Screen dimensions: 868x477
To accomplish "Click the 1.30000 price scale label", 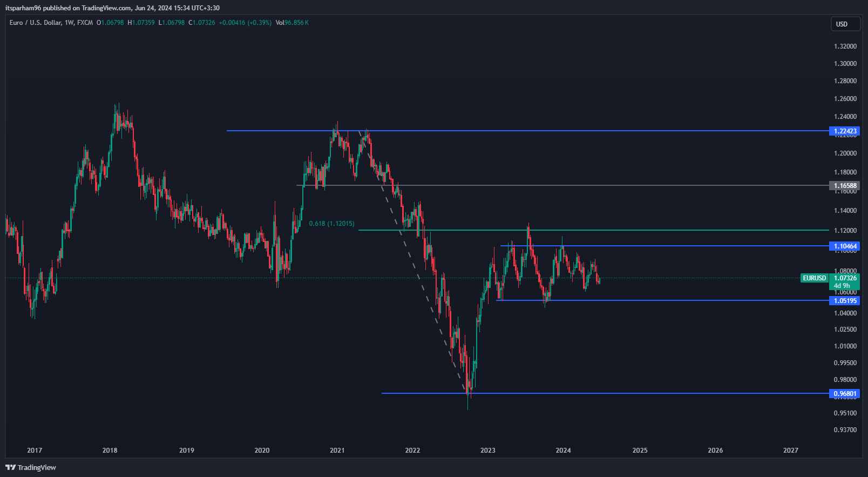I will [845, 64].
